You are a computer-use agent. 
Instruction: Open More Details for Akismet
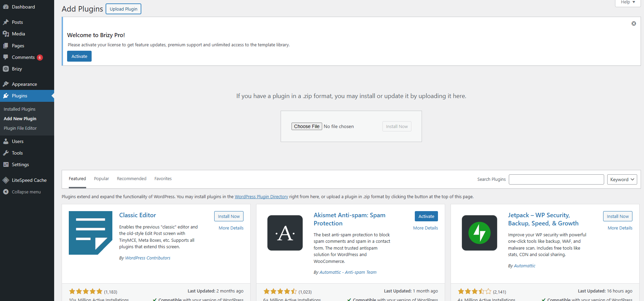click(426, 228)
